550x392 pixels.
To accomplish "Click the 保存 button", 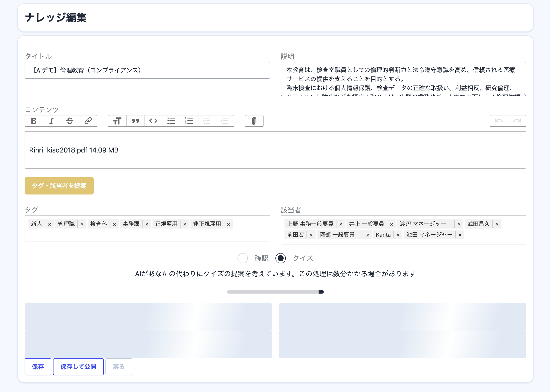I will coord(38,367).
